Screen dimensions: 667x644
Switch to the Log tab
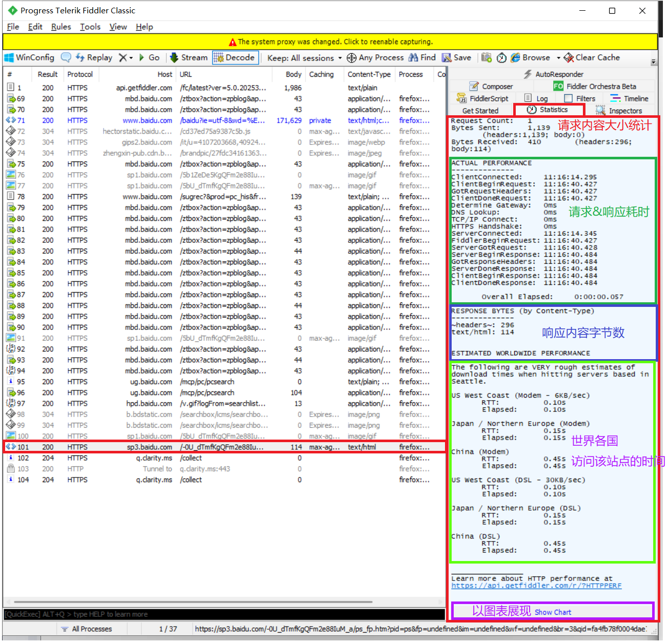[536, 98]
